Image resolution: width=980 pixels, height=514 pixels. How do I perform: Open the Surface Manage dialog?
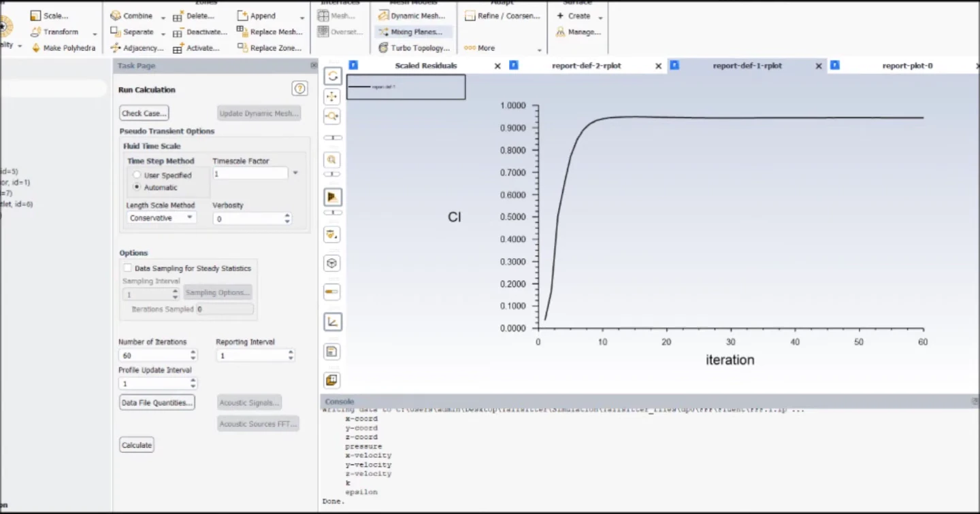point(578,32)
